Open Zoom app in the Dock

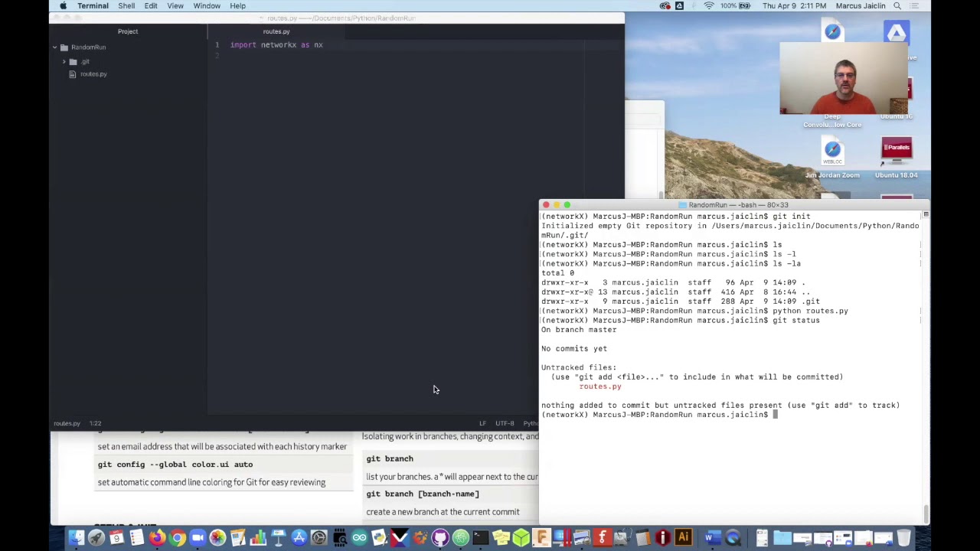click(198, 538)
